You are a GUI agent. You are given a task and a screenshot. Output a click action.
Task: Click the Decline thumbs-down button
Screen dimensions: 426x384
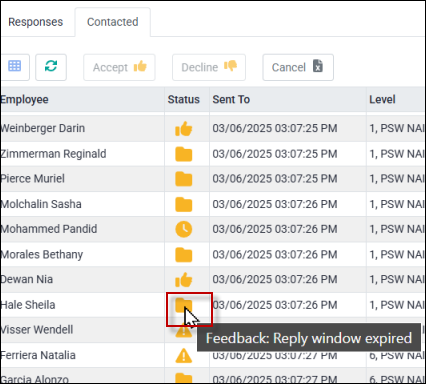[x=209, y=67]
